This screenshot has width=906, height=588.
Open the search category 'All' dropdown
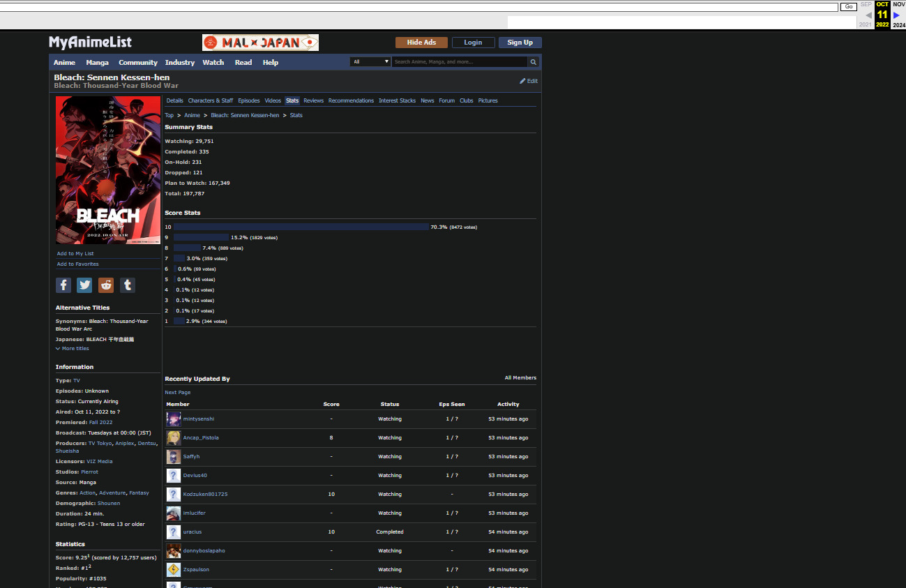tap(370, 62)
